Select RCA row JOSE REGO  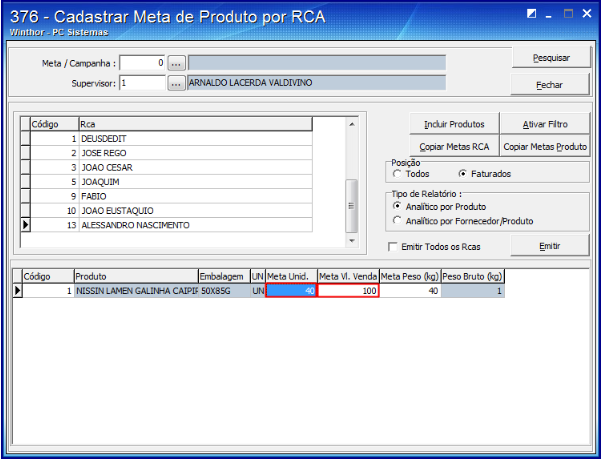coord(167,153)
